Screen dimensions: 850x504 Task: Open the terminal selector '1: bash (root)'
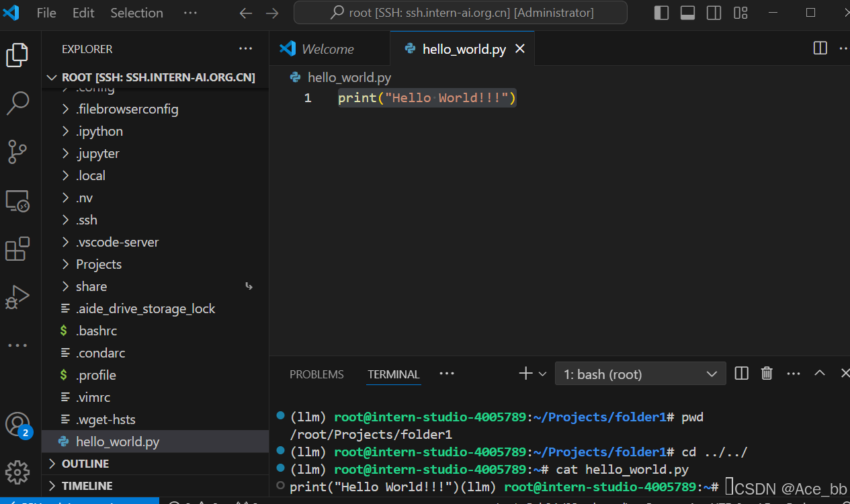coord(640,374)
